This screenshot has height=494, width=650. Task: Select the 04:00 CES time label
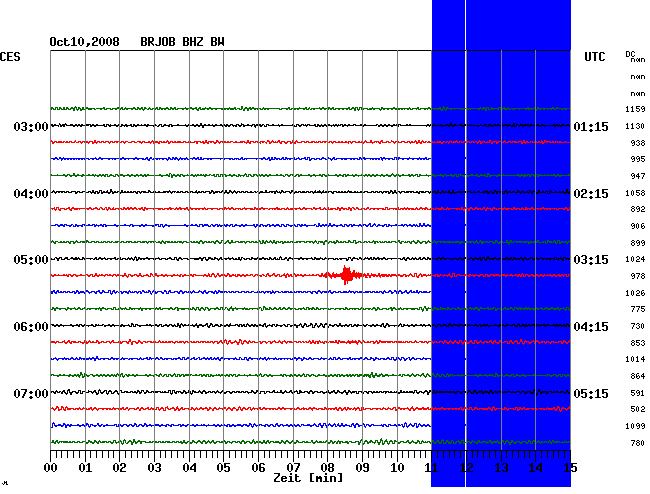(31, 194)
